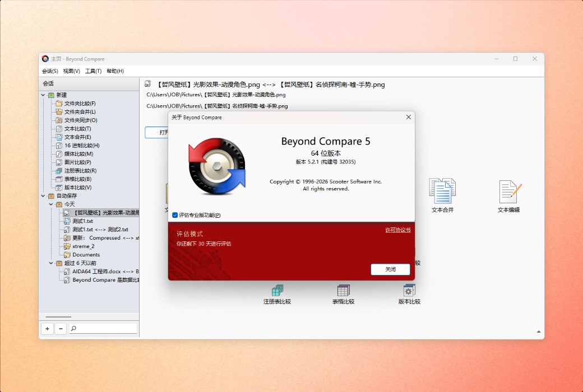This screenshot has height=392, width=583.
Task: Launch the 文本编辑 home icon
Action: pyautogui.click(x=508, y=196)
